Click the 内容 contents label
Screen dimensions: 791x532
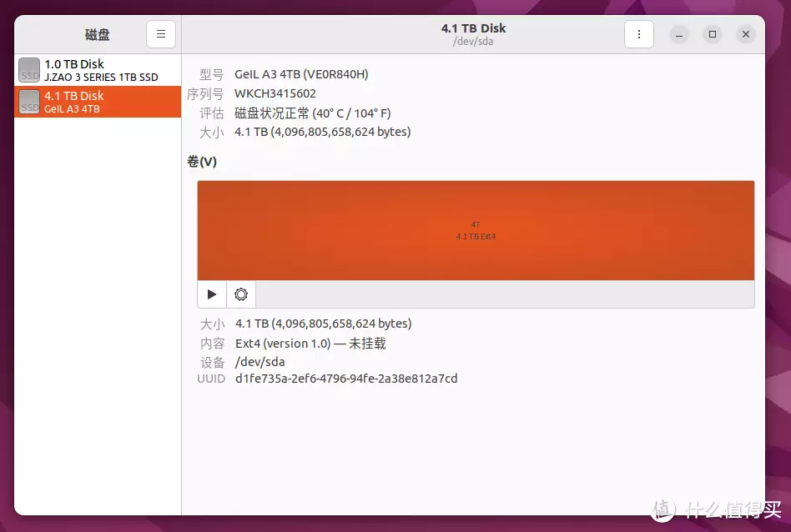click(213, 344)
